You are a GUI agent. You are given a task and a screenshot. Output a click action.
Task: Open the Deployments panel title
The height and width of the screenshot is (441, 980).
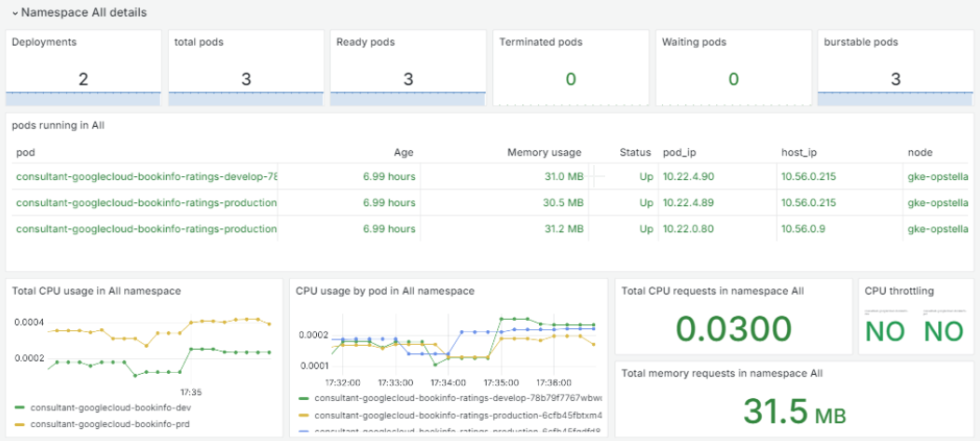(x=45, y=43)
